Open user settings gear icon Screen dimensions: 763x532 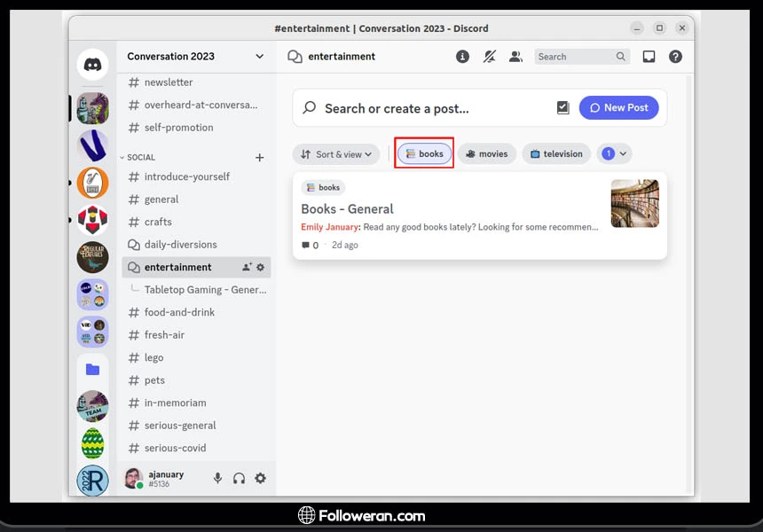(260, 478)
